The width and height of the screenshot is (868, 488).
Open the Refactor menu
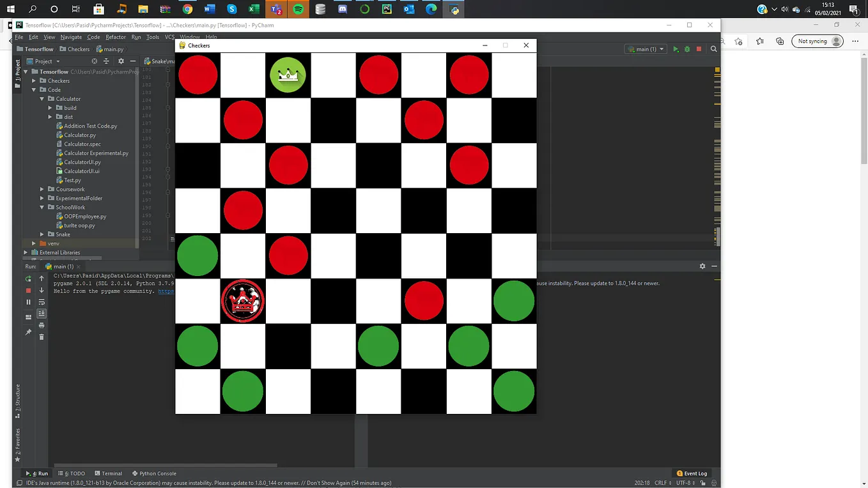[116, 37]
